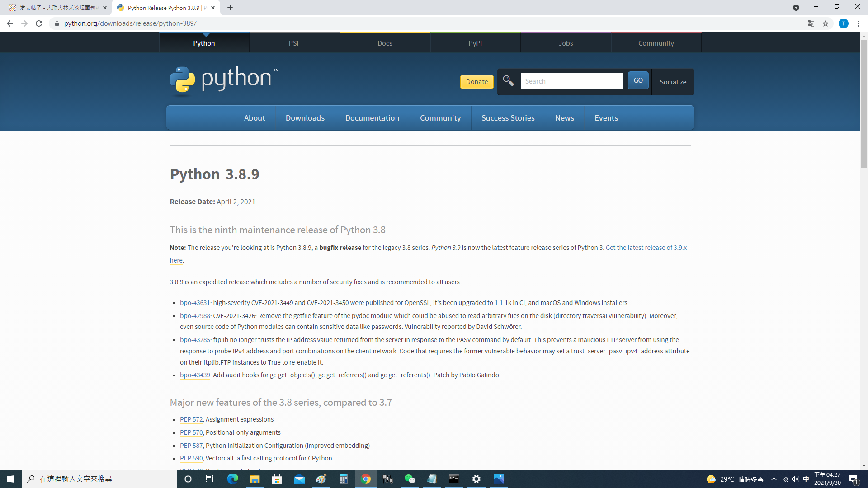Click the volume icon in system tray
The height and width of the screenshot is (488, 868).
tap(795, 479)
